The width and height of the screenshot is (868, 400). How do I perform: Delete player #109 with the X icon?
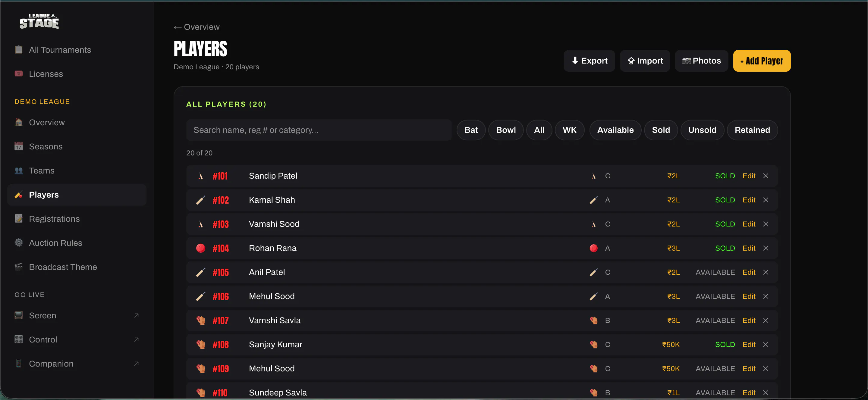[x=766, y=369]
